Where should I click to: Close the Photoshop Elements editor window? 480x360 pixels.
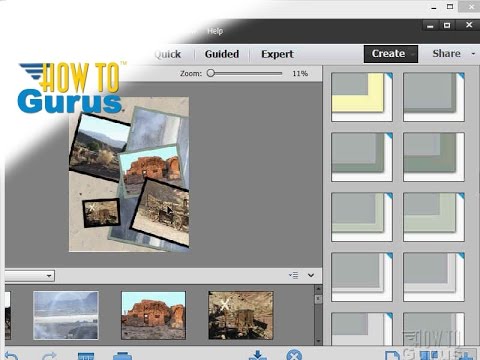[x=469, y=25]
